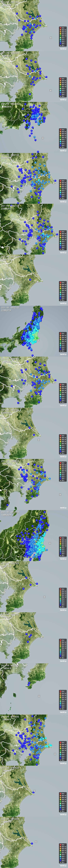
Task: Open the 4月19日 earthquake intensity map
Action: [34, 26]
